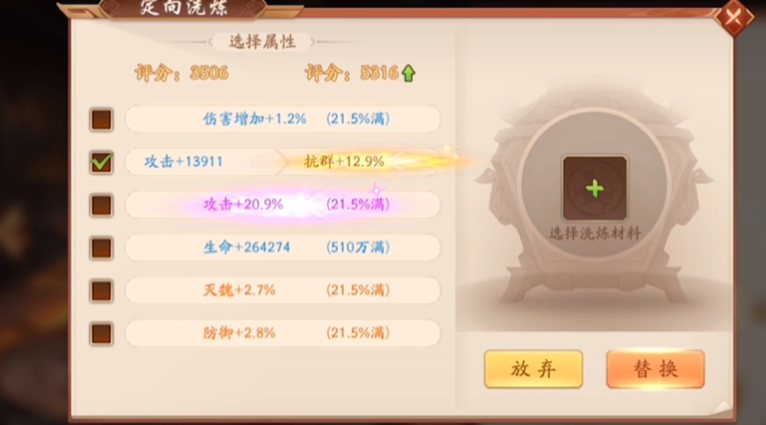Click the 生命+264274 attribute row
This screenshot has width=766, height=425.
[283, 247]
